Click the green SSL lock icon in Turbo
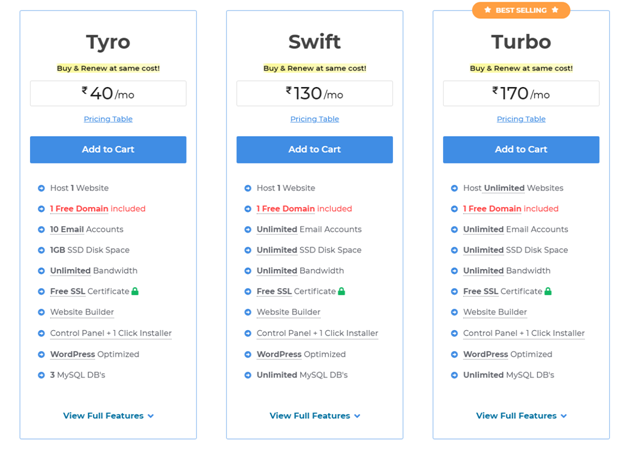Screen dimensions: 628x450 tap(548, 291)
